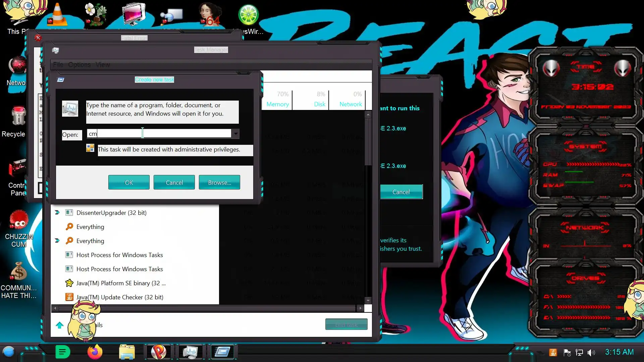Open File Explorer from the taskbar
The height and width of the screenshot is (362, 644).
pyautogui.click(x=127, y=352)
